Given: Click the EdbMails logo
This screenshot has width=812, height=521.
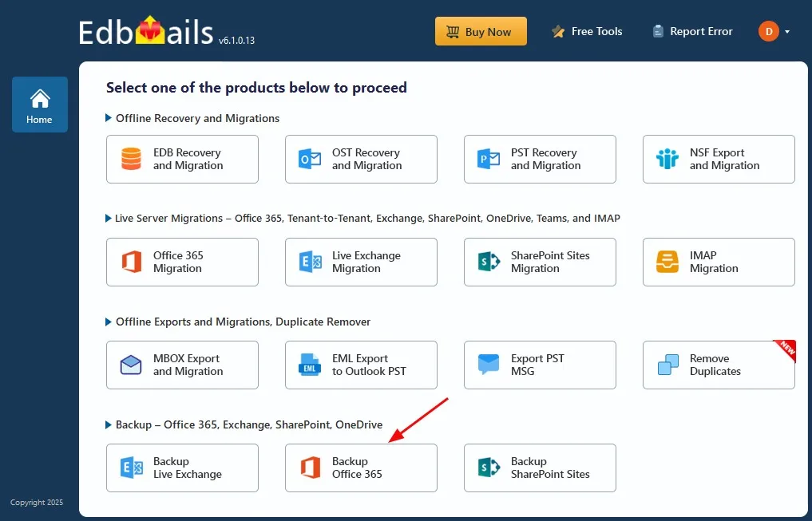Looking at the screenshot, I should (x=146, y=32).
